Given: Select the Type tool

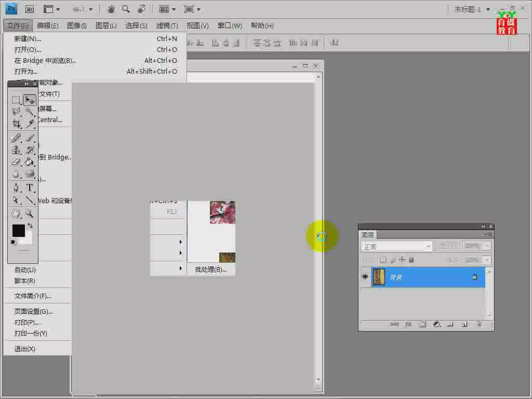Looking at the screenshot, I should point(30,187).
